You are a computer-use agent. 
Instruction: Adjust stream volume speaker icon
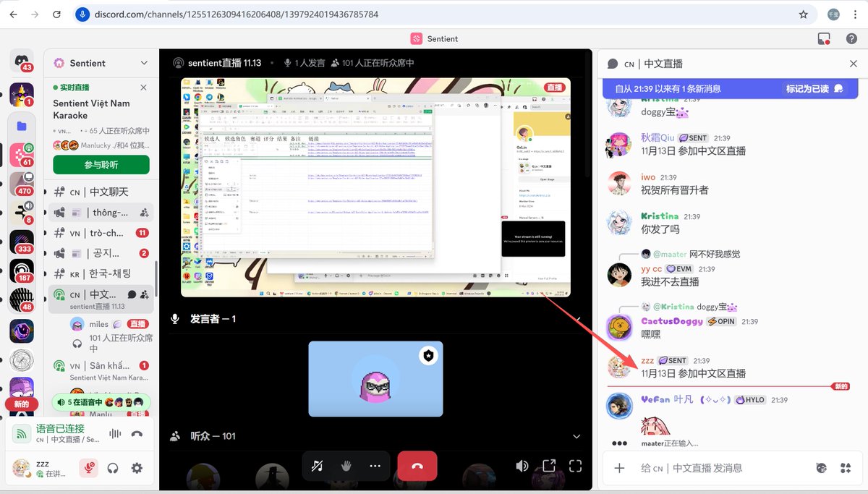522,466
